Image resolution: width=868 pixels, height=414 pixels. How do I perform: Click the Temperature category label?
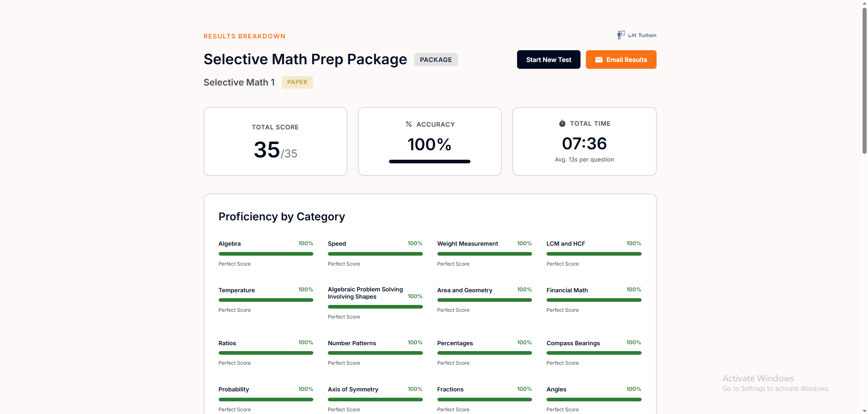(236, 290)
